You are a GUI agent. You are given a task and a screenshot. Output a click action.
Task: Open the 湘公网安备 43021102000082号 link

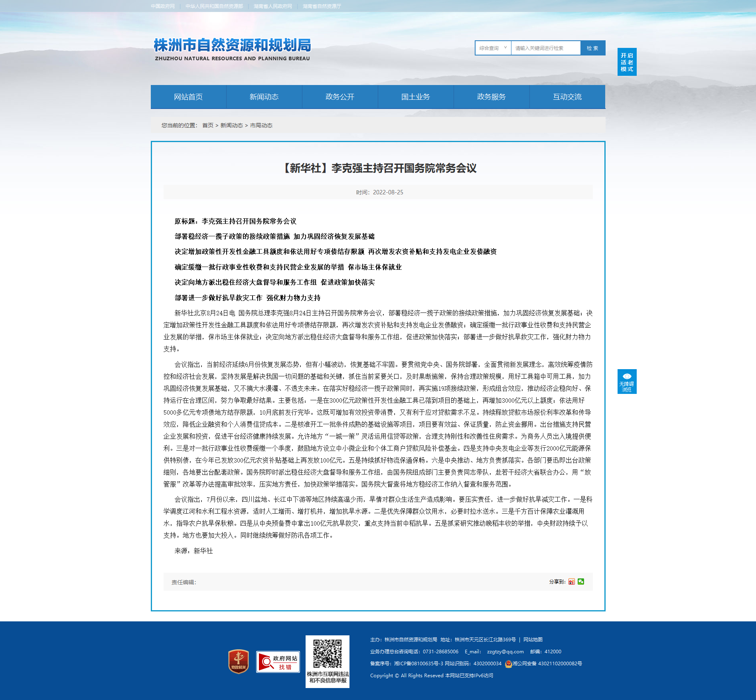(547, 663)
